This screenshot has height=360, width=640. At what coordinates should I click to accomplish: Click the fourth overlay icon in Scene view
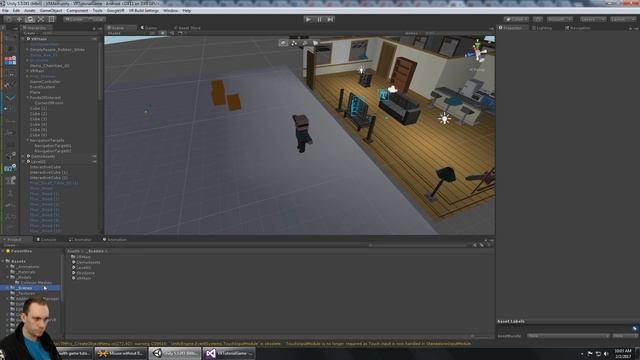315,43
